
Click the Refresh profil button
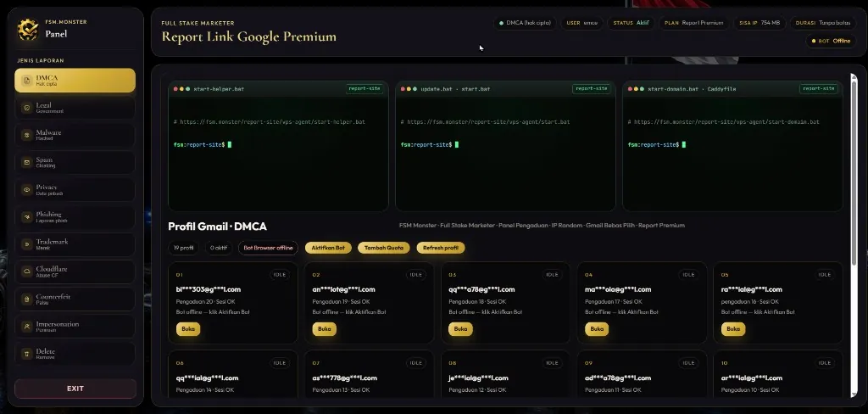click(441, 248)
